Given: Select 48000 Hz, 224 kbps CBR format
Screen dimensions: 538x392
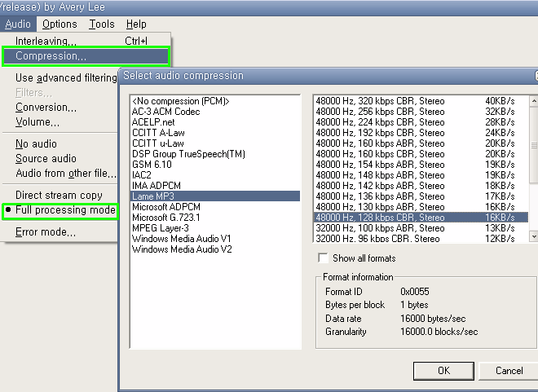Looking at the screenshot, I should [x=421, y=122].
